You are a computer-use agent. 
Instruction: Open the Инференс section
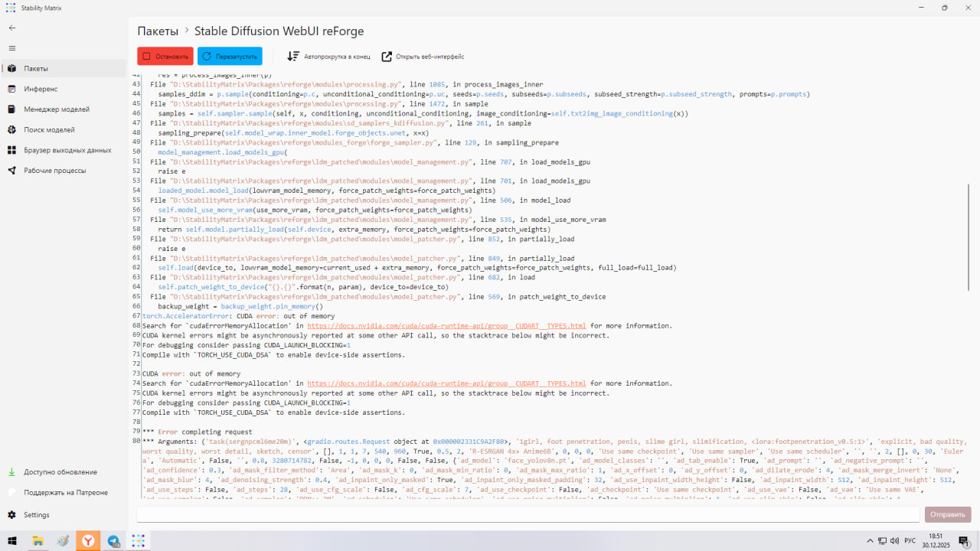pyautogui.click(x=63, y=89)
